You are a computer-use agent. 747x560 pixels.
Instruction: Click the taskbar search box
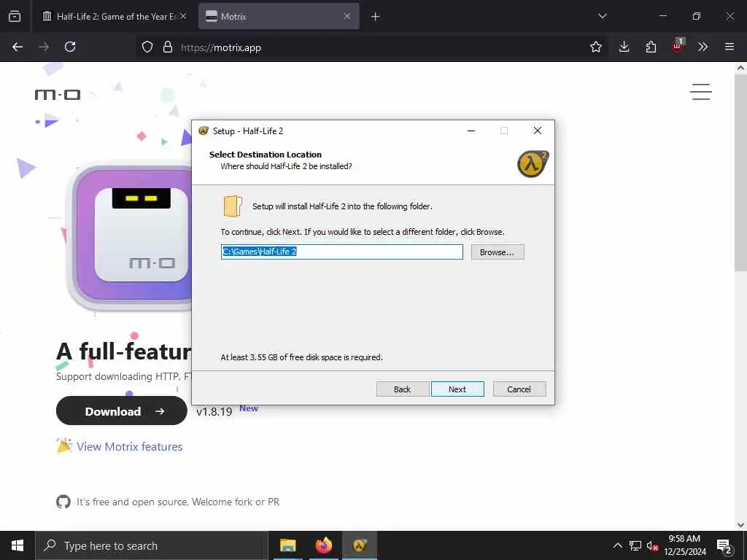[x=152, y=545]
